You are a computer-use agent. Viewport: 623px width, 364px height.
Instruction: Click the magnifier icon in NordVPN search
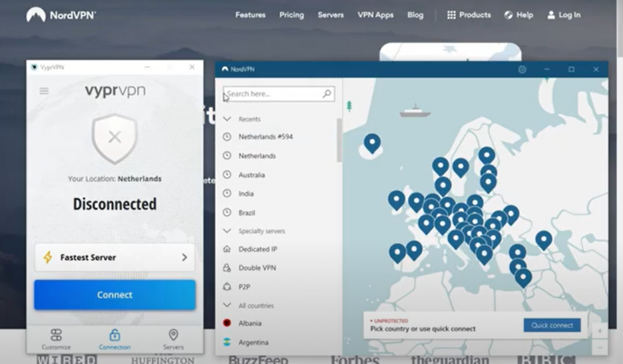(x=327, y=94)
